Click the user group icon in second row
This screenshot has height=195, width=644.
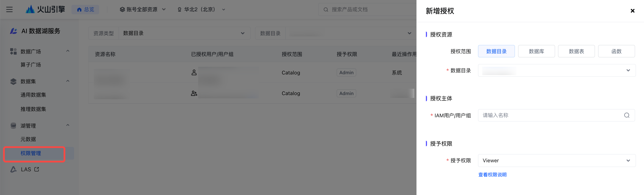click(x=194, y=93)
